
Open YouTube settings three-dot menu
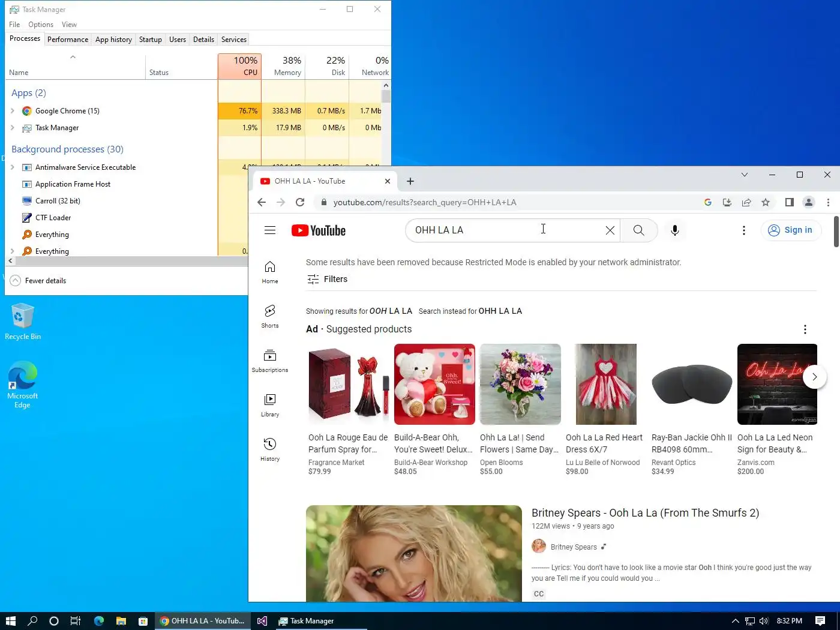(x=744, y=230)
